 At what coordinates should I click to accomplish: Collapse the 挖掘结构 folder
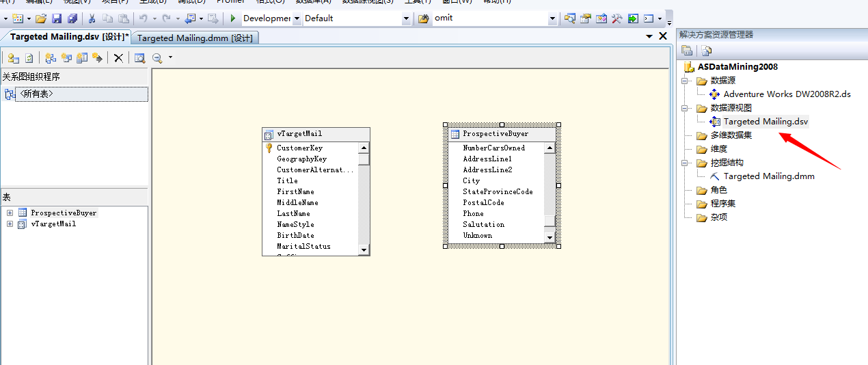pyautogui.click(x=686, y=163)
